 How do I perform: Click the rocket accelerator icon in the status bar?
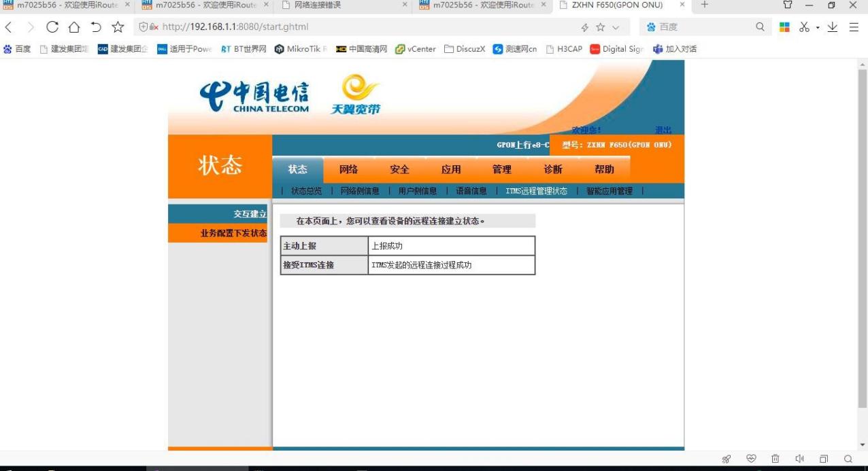(x=727, y=459)
